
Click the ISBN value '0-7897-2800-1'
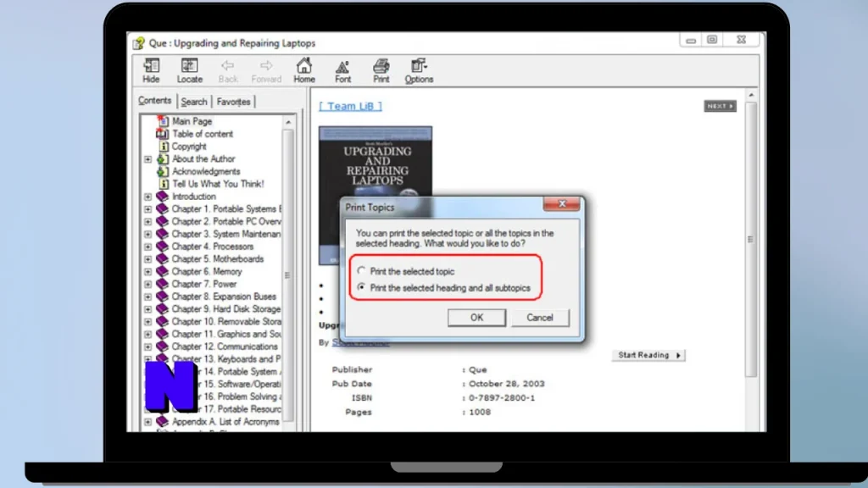coord(502,398)
